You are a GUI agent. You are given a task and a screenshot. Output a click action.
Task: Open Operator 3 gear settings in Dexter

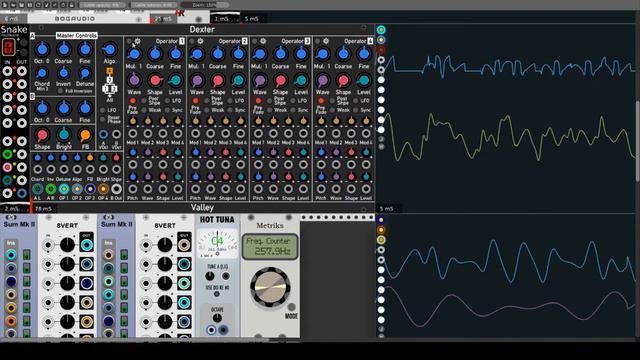point(263,41)
